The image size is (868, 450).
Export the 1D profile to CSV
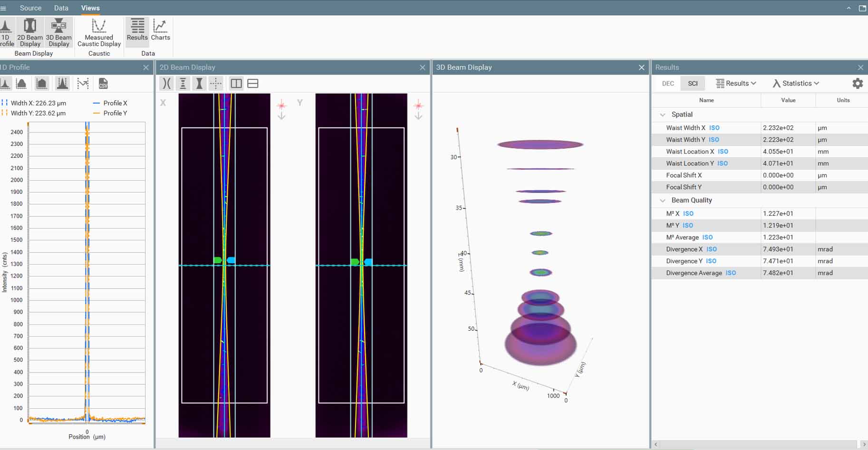103,84
